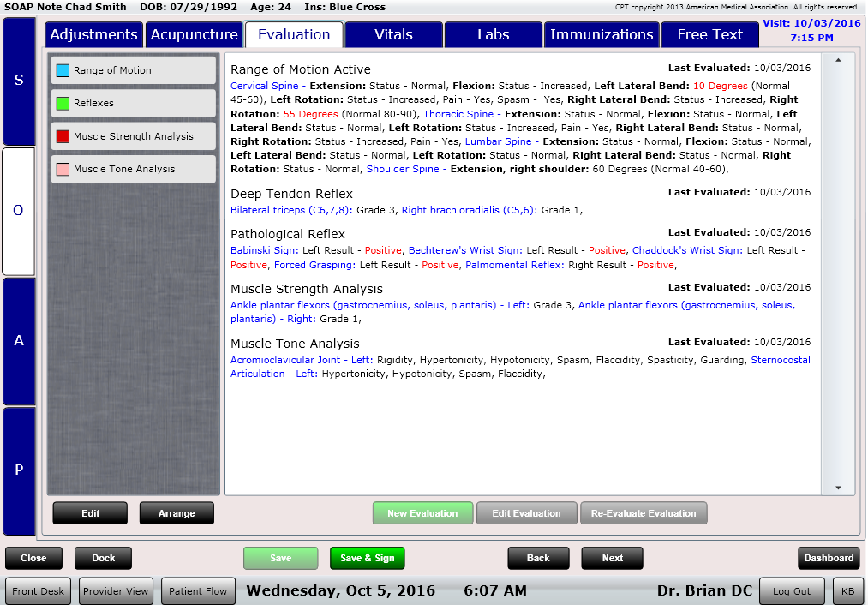868x605 pixels.
Task: Click the blue Range of Motion swatch
Action: click(x=63, y=70)
